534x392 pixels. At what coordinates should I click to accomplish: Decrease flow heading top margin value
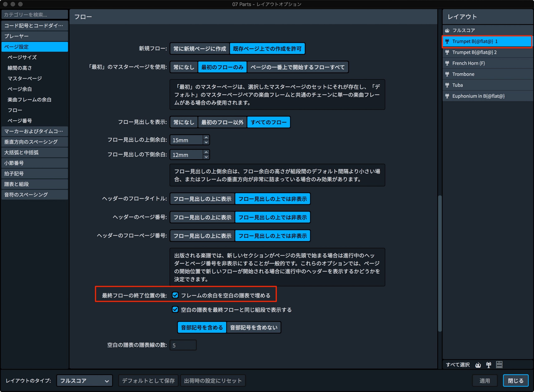206,142
